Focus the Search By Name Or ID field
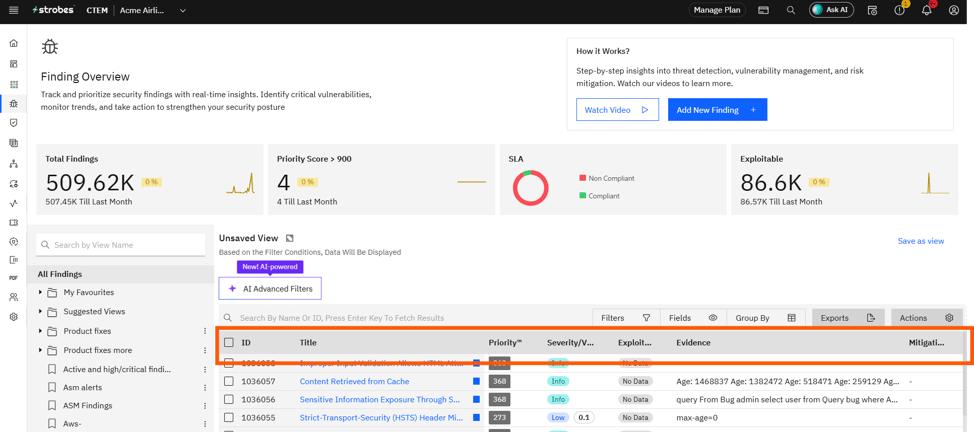Screen dimensions: 974x432 (x=404, y=318)
